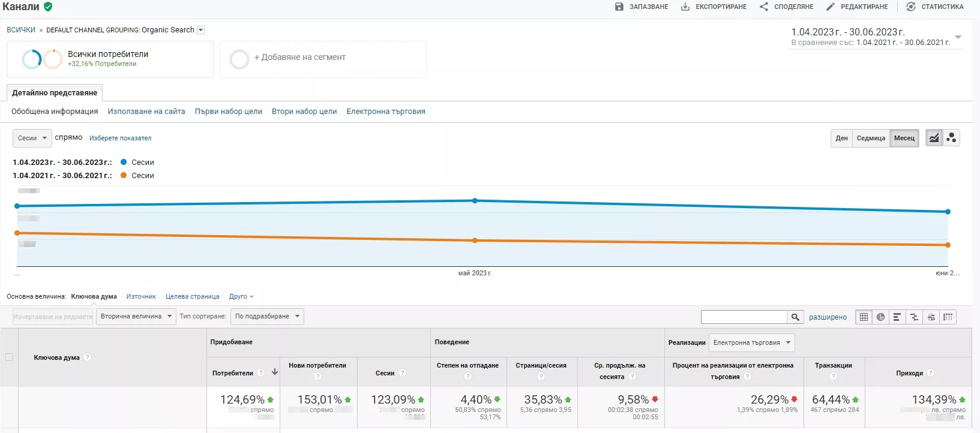The height and width of the screenshot is (433, 980).
Task: Open the Реализации Електронна търговия dropdown
Action: coord(751,343)
